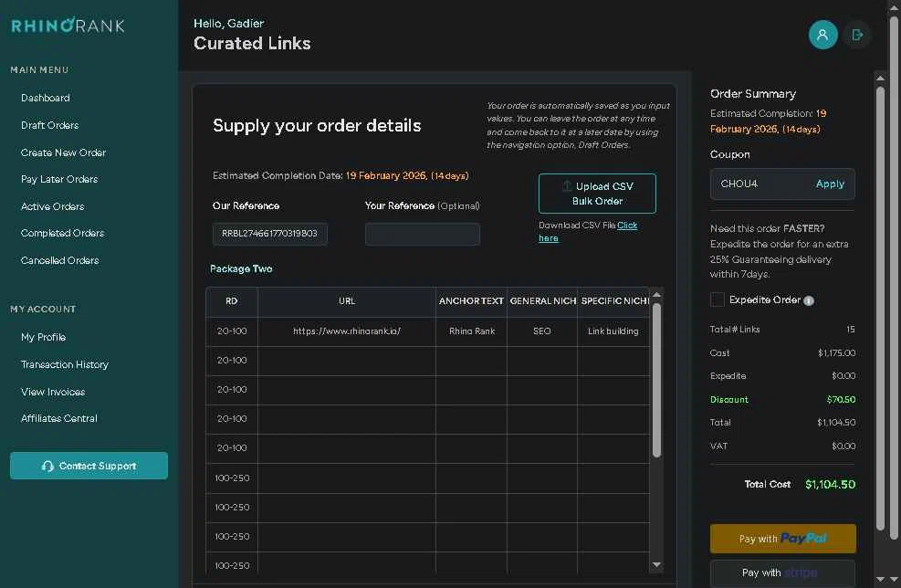Open My Profile page
Image resolution: width=901 pixels, height=588 pixels.
click(43, 337)
